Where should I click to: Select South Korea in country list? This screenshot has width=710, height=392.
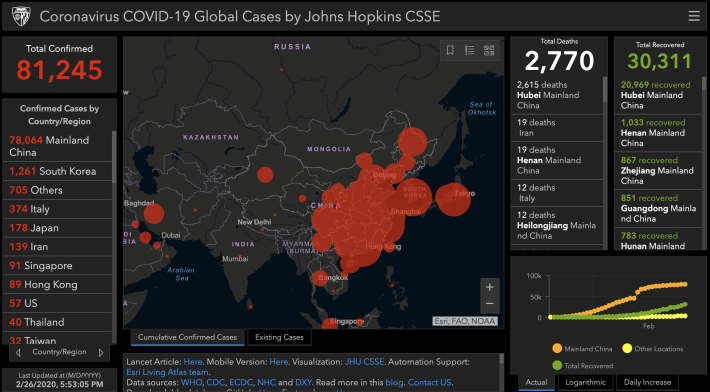coord(57,171)
